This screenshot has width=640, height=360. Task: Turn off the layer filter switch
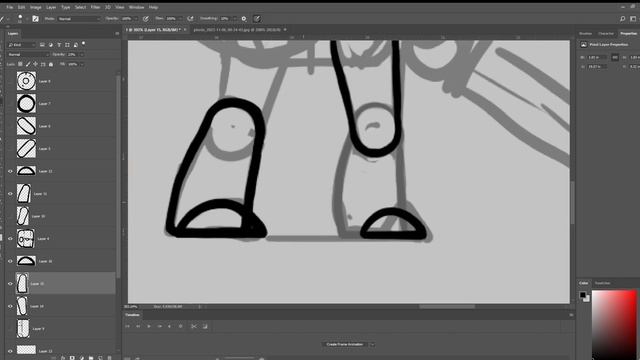tap(84, 43)
